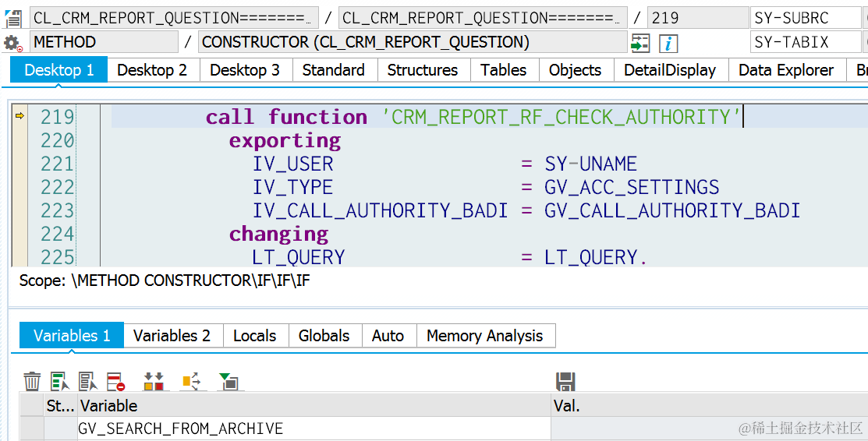Switch to Desktop 1 tab

[x=58, y=70]
